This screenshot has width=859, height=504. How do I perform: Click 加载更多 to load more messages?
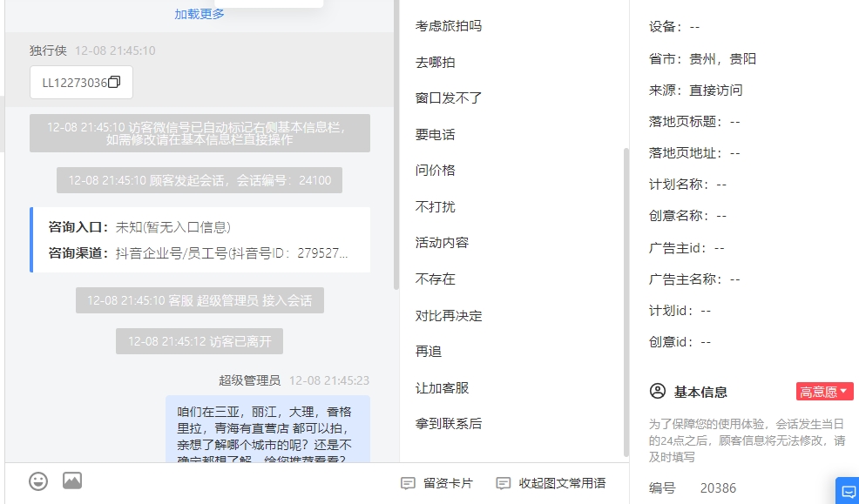pyautogui.click(x=200, y=14)
